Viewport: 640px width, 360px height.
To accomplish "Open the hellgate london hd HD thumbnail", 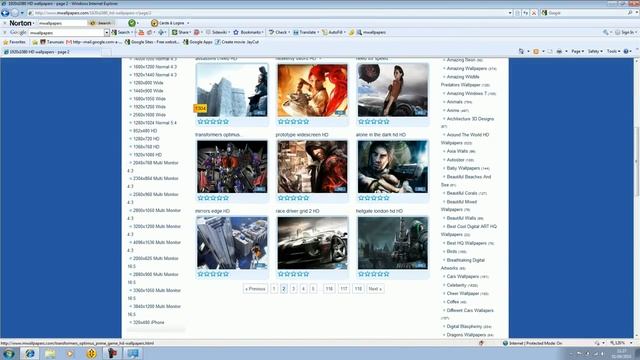I will pyautogui.click(x=393, y=243).
